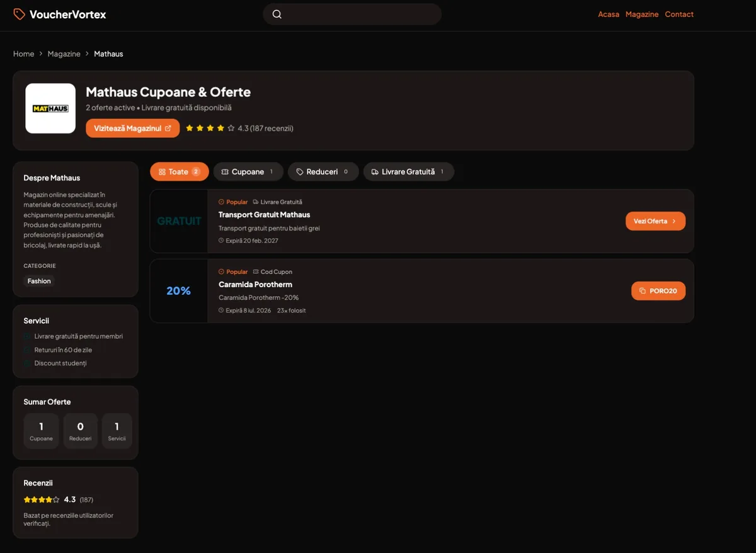Image resolution: width=756 pixels, height=553 pixels.
Task: Click the Mathaus Cupoane & Oferte heading
Action: coord(168,92)
